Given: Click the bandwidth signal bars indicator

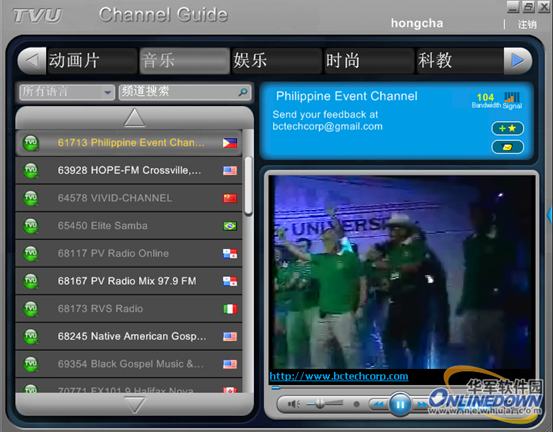Looking at the screenshot, I should 512,97.
